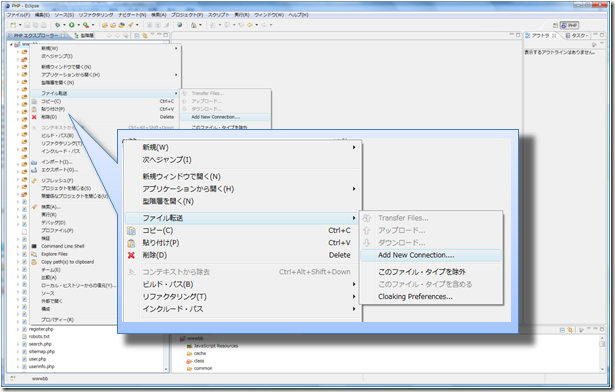Open the New button dropdown arrow
This screenshot has width=615, height=392.
click(x=20, y=25)
